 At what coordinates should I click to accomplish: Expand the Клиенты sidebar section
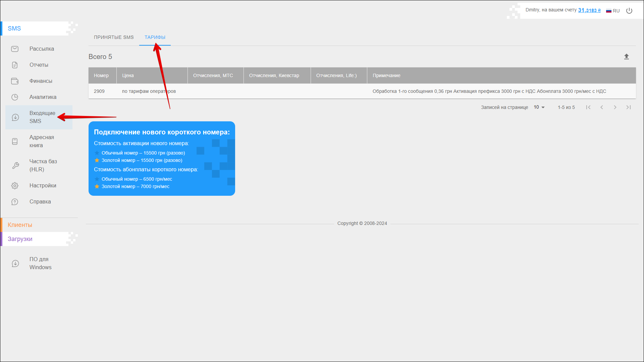coord(20,225)
